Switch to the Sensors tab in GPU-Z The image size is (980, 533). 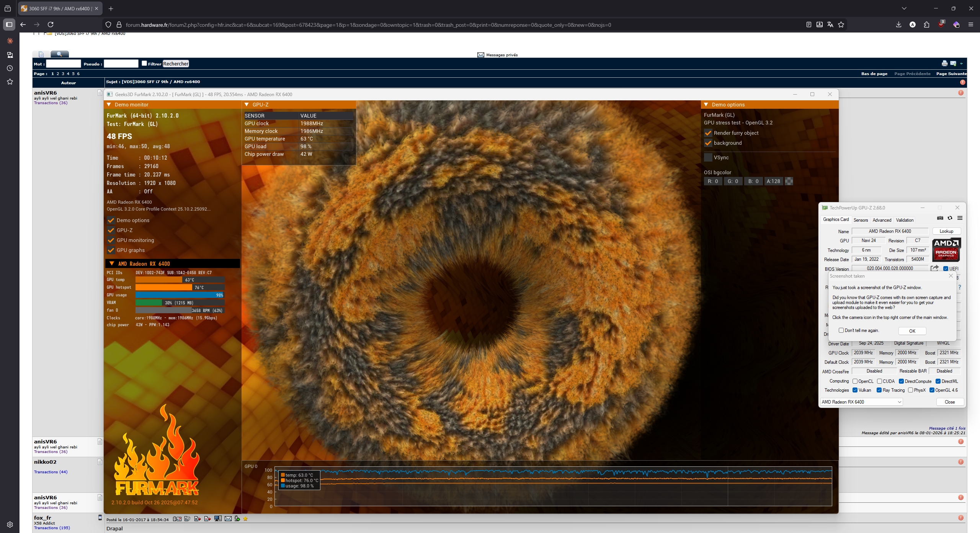click(861, 220)
